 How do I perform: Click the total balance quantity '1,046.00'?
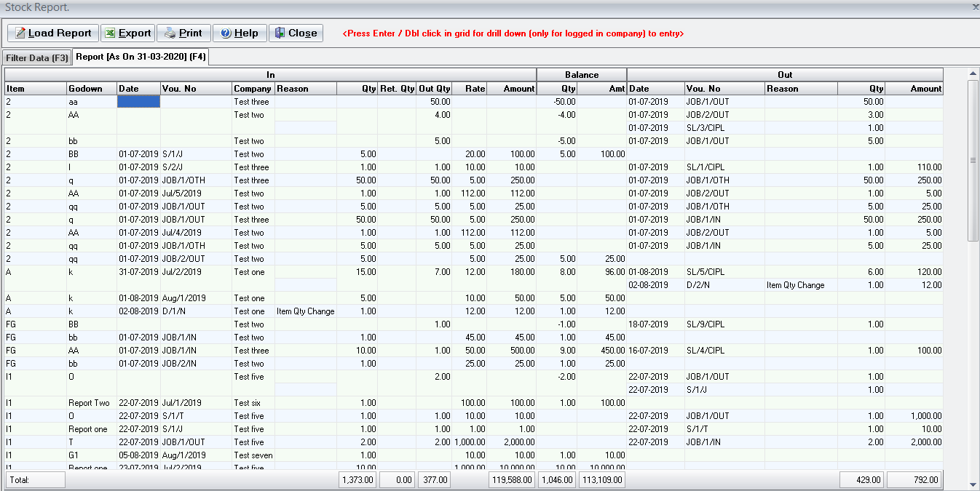click(557, 480)
